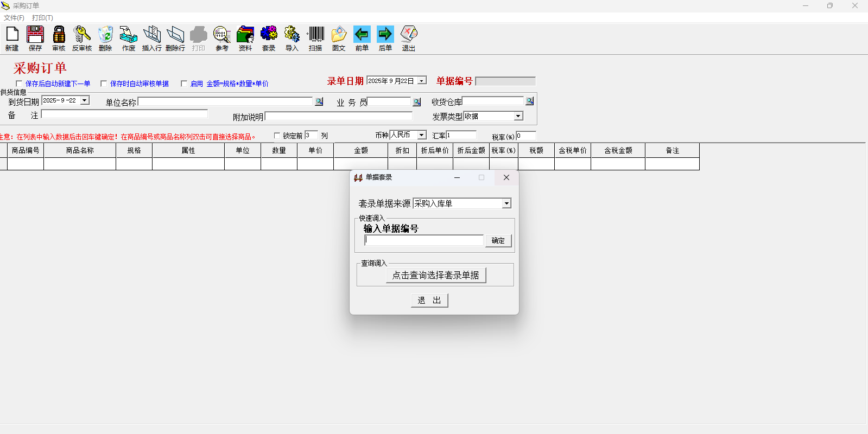Open the 发票类型 dropdown list

click(x=518, y=116)
